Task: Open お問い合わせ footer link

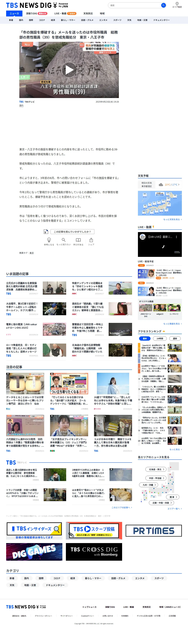Action: point(108,616)
